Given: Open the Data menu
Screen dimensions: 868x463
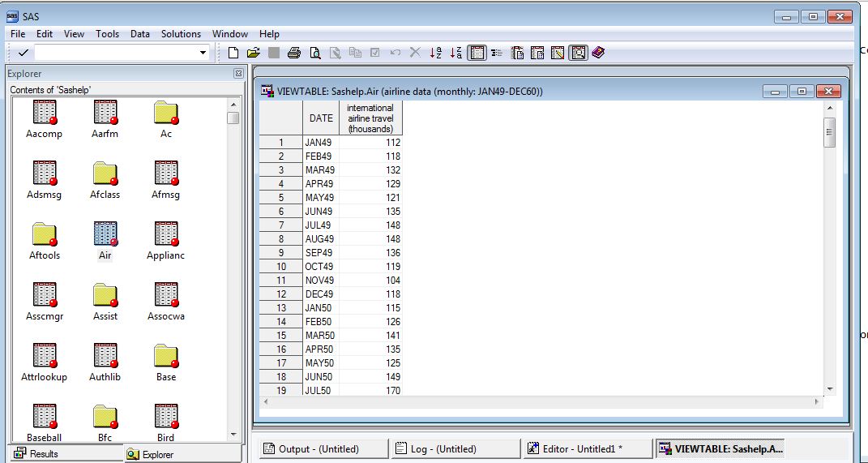Looking at the screenshot, I should click(x=140, y=34).
